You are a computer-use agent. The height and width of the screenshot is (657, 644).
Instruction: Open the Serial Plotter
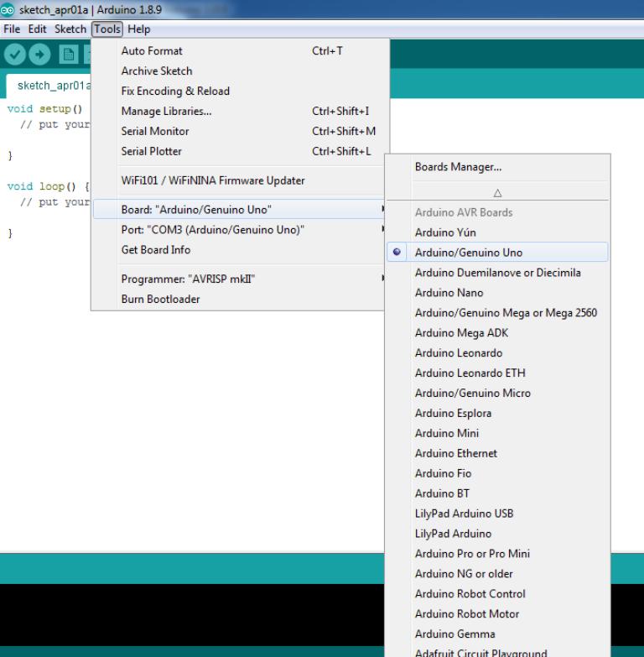(239, 151)
